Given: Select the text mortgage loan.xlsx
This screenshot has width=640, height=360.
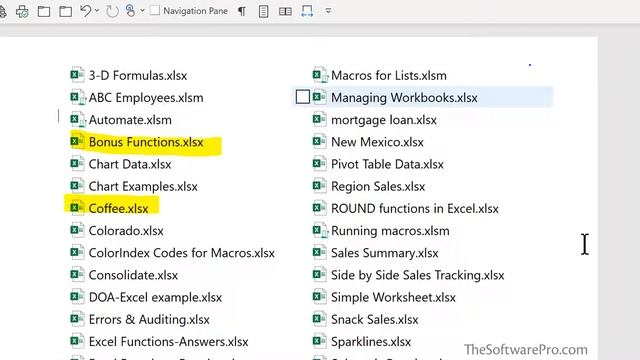Looking at the screenshot, I should coord(384,120).
